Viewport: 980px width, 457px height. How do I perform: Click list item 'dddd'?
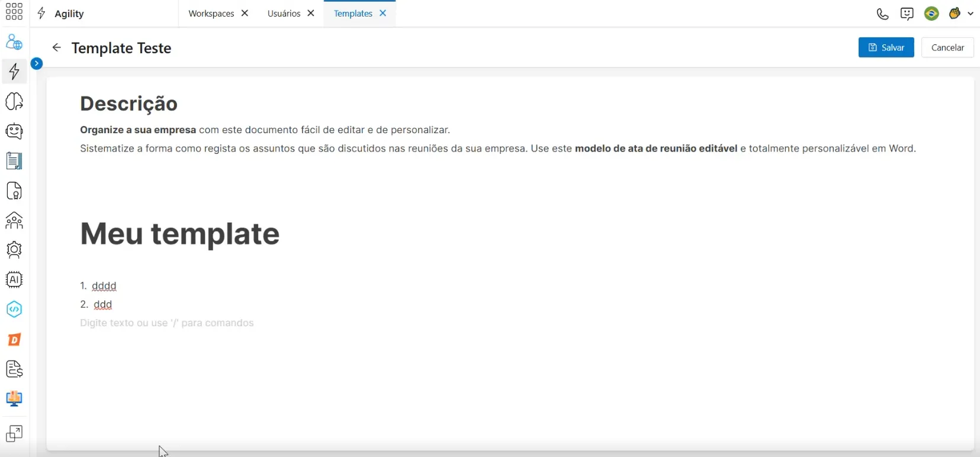(104, 286)
